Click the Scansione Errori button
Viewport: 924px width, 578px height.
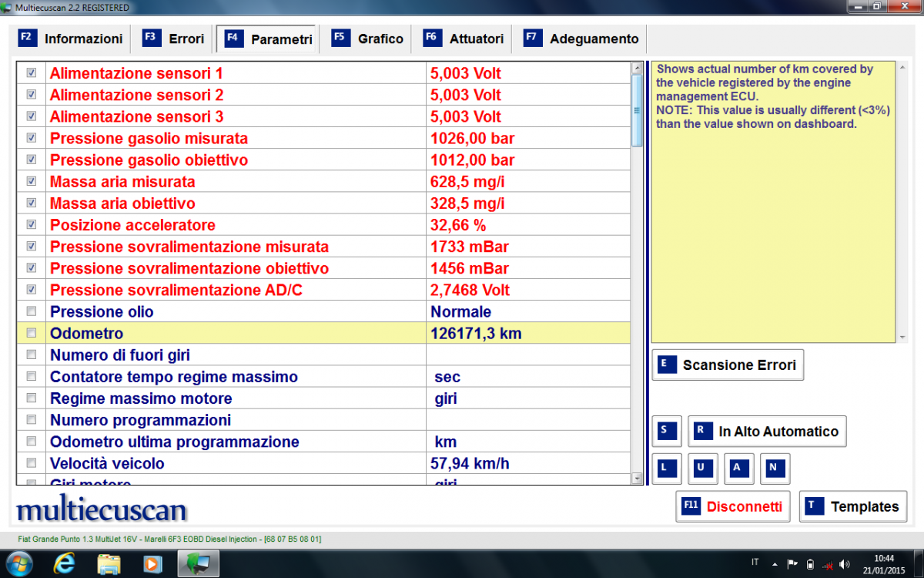[x=728, y=365]
